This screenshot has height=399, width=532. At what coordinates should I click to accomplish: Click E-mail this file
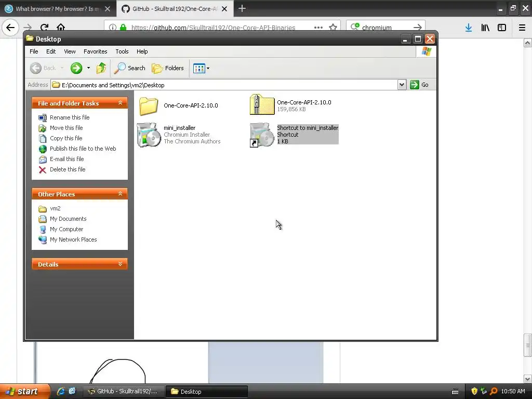pyautogui.click(x=67, y=159)
